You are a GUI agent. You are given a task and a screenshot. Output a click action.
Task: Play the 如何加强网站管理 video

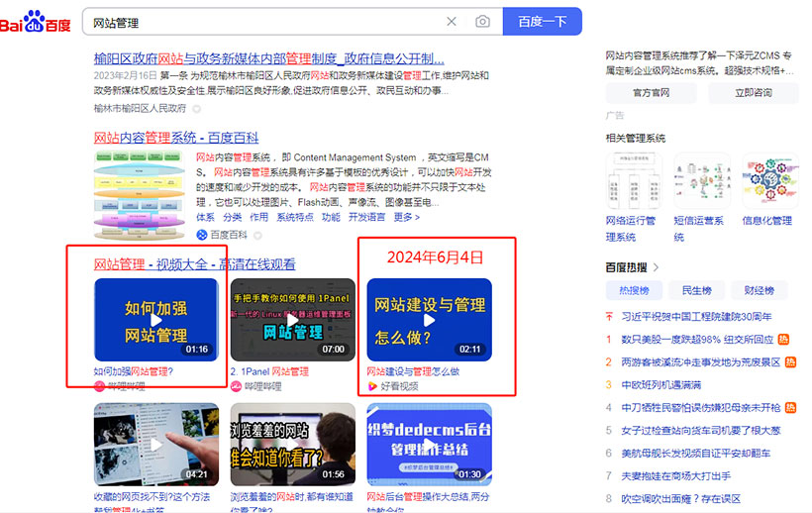(x=155, y=320)
